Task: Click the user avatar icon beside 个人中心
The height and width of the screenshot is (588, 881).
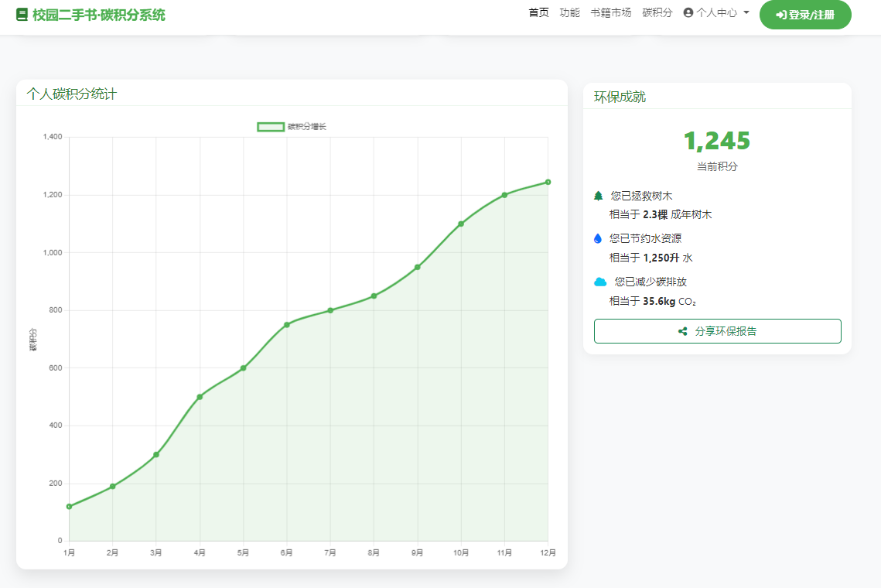Action: (688, 12)
